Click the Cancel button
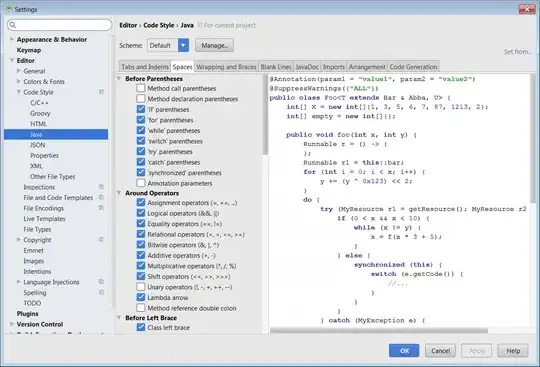The image size is (540, 367). (x=440, y=350)
